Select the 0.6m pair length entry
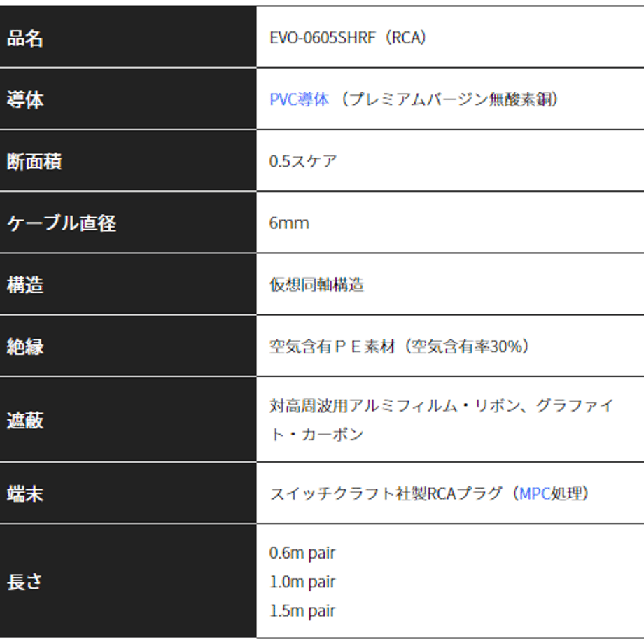This screenshot has height=644, width=644. (x=302, y=553)
